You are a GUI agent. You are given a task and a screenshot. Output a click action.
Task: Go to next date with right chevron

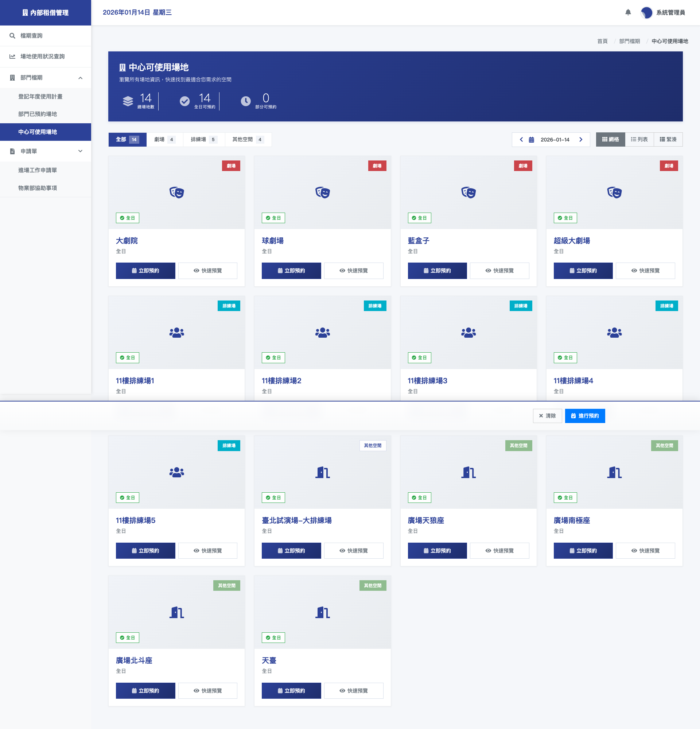click(581, 139)
